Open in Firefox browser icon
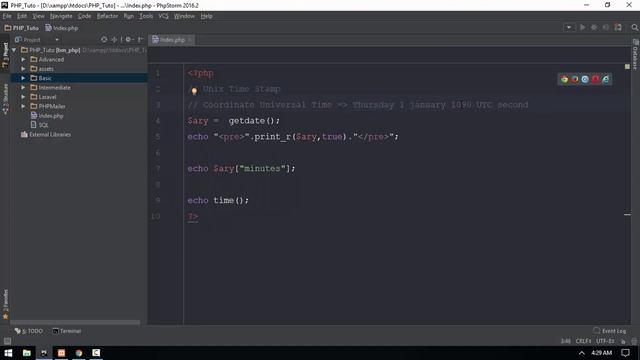The image size is (640, 360). [x=575, y=80]
